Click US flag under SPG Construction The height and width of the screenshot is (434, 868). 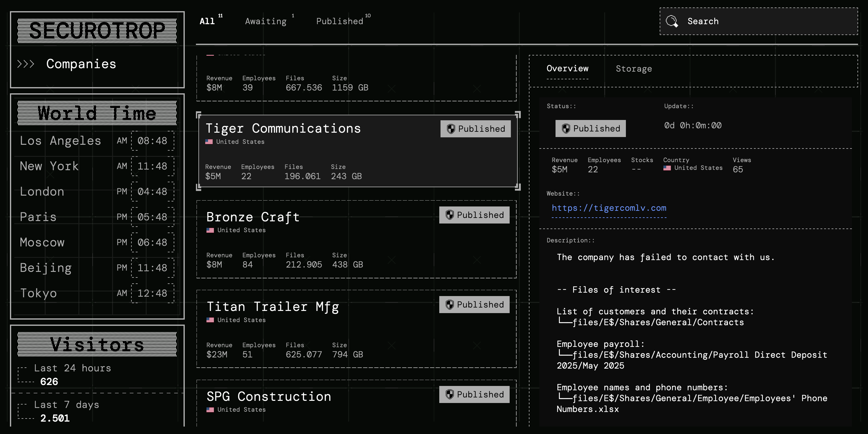[210, 410]
